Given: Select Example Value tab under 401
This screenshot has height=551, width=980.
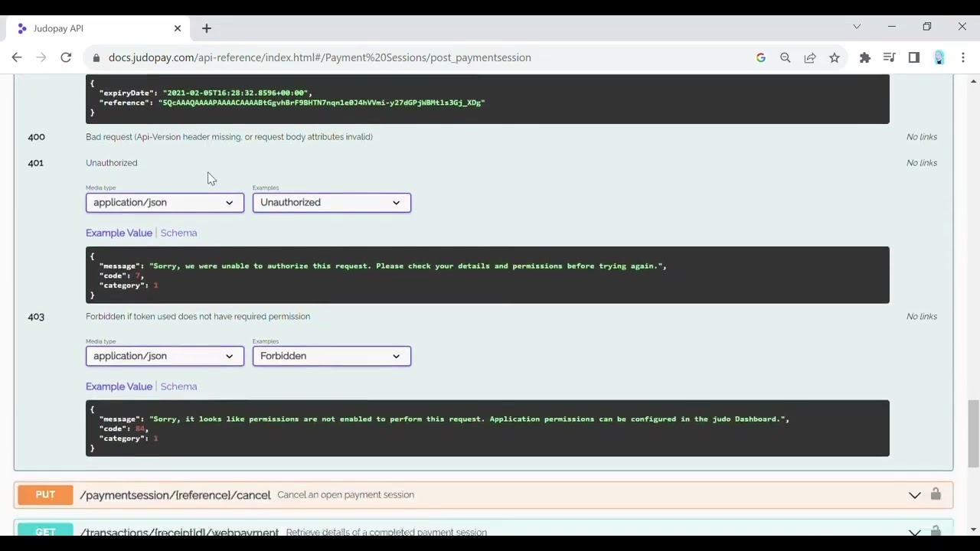Looking at the screenshot, I should tap(119, 233).
